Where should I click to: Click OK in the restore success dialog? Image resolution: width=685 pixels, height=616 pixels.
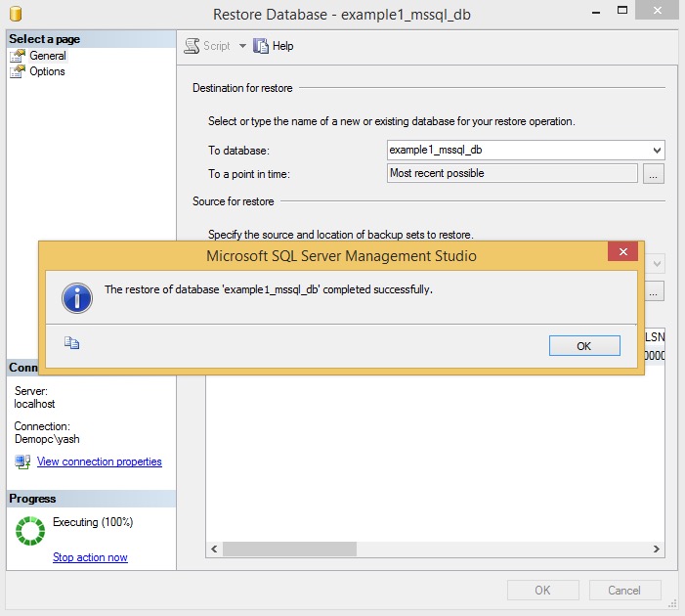[584, 346]
